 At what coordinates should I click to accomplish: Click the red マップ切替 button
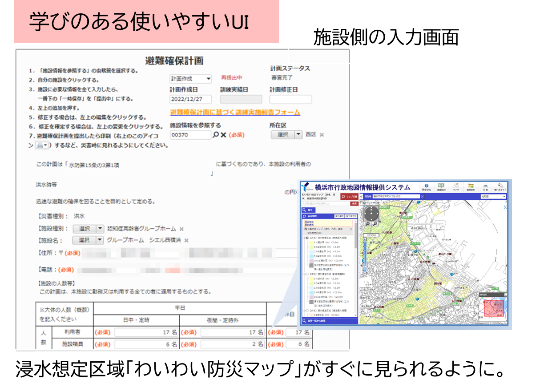(350, 197)
